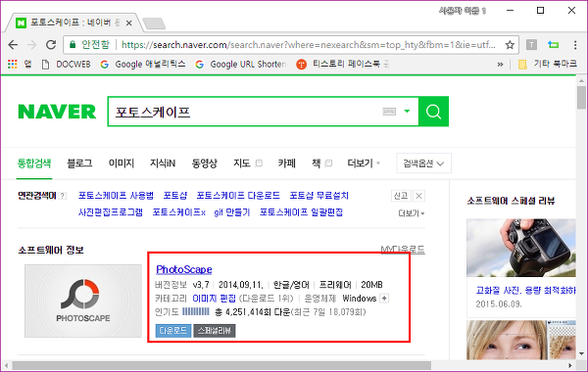
Task: Open the Google 애널리틱스 bookmark
Action: 143,64
